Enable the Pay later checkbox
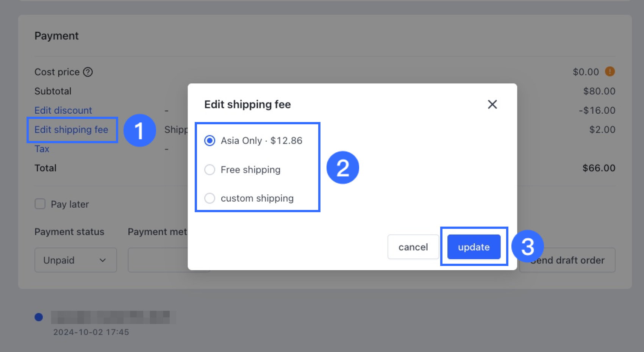 (x=40, y=204)
